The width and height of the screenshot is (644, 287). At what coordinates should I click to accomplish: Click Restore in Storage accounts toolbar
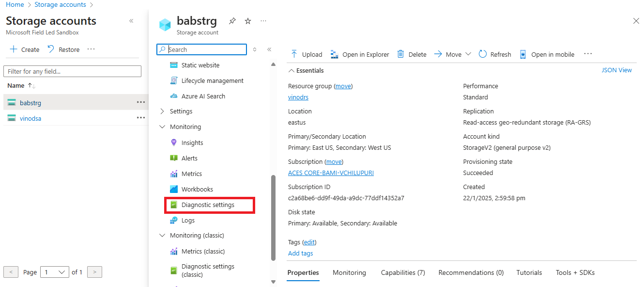63,49
